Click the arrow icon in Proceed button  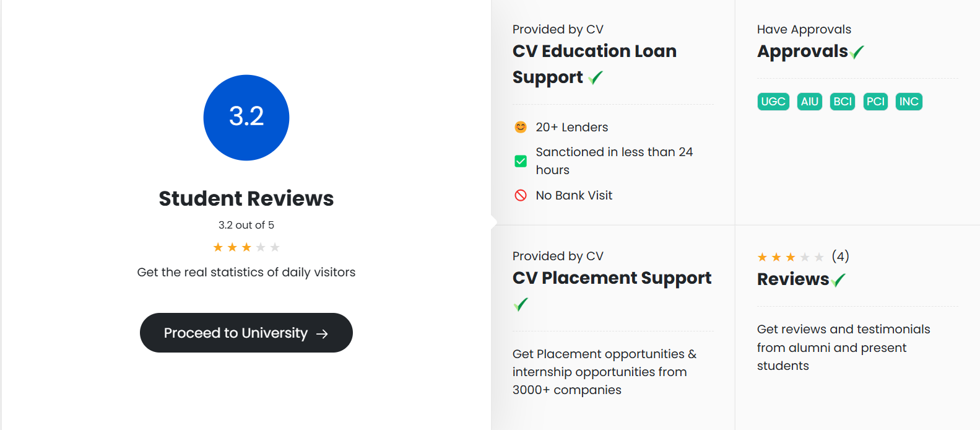point(322,334)
